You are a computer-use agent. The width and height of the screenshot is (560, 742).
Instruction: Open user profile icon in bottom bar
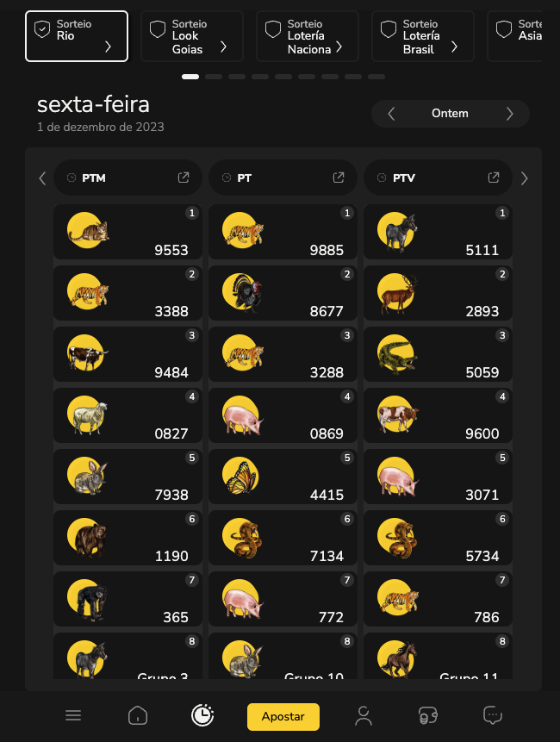[x=364, y=715]
